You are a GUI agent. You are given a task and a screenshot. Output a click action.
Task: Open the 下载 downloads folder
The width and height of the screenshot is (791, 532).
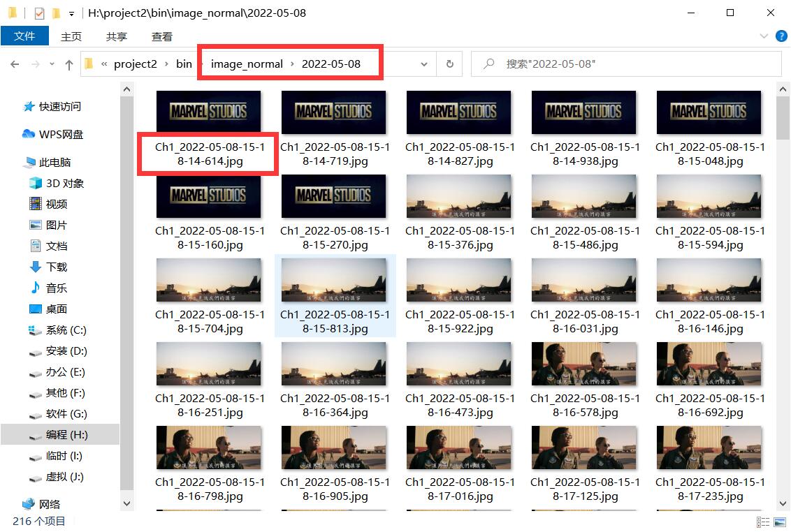(56, 267)
